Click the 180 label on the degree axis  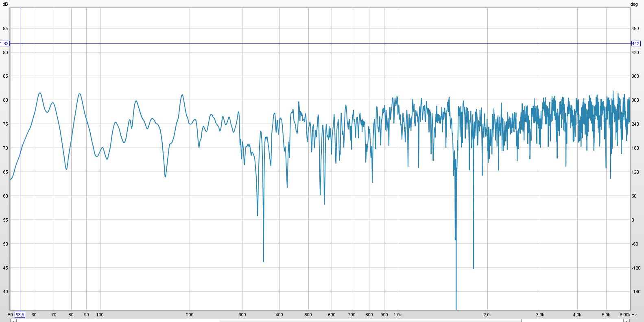coord(635,148)
